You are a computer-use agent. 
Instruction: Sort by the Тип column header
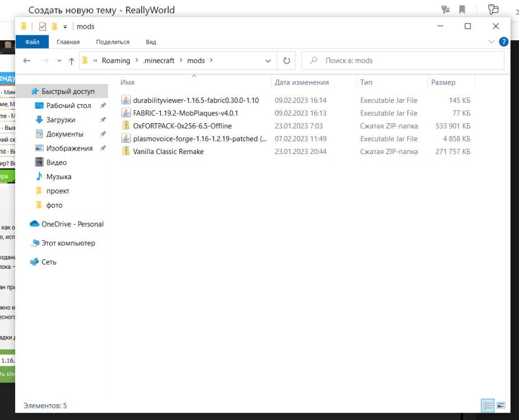pyautogui.click(x=366, y=82)
